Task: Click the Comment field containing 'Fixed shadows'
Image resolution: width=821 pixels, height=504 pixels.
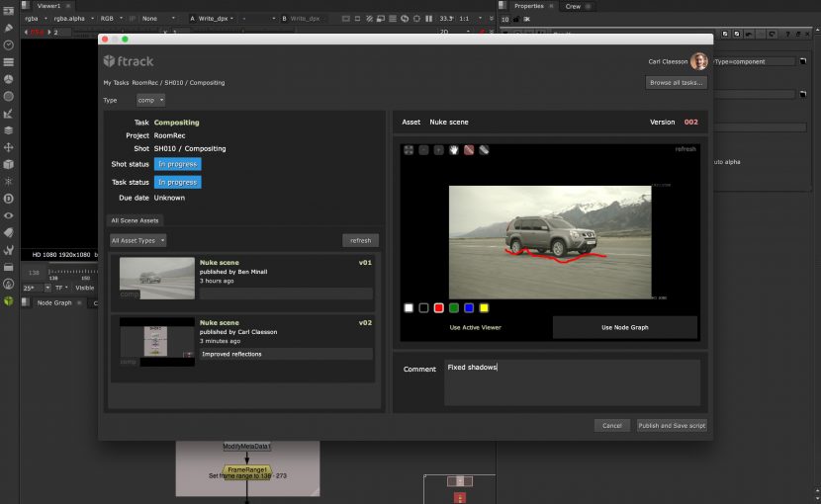Action: (x=572, y=382)
